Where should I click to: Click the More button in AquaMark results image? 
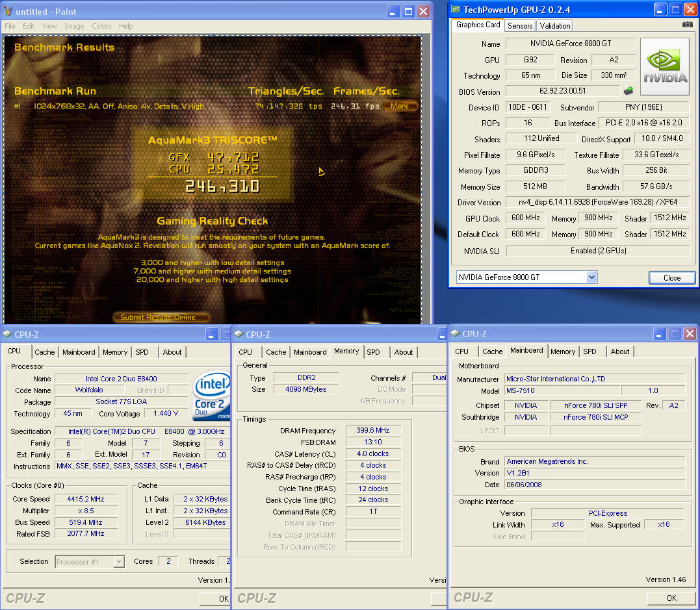click(x=400, y=106)
